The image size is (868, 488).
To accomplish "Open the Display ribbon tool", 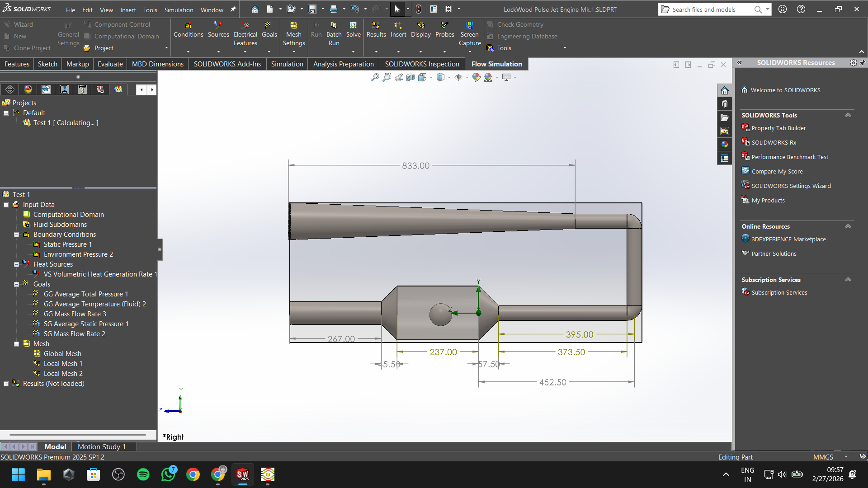I will click(x=421, y=30).
